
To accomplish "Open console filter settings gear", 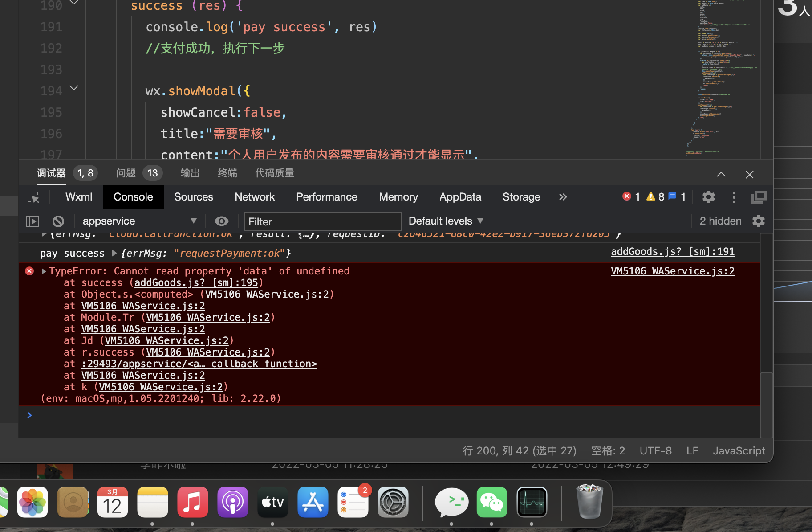I will [x=759, y=221].
